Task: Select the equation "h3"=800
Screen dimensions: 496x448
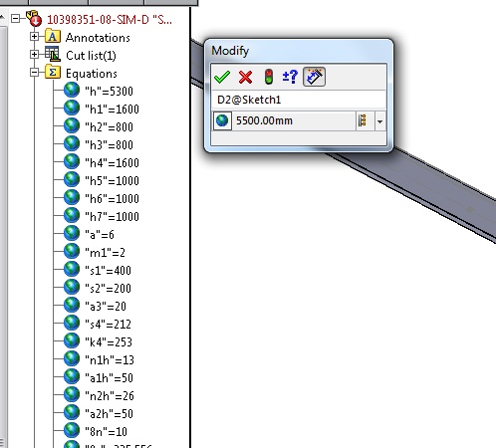Action: click(109, 145)
